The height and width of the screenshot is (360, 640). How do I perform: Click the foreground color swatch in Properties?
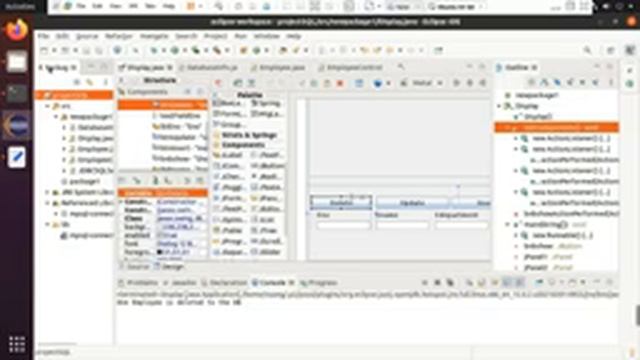click(160, 252)
